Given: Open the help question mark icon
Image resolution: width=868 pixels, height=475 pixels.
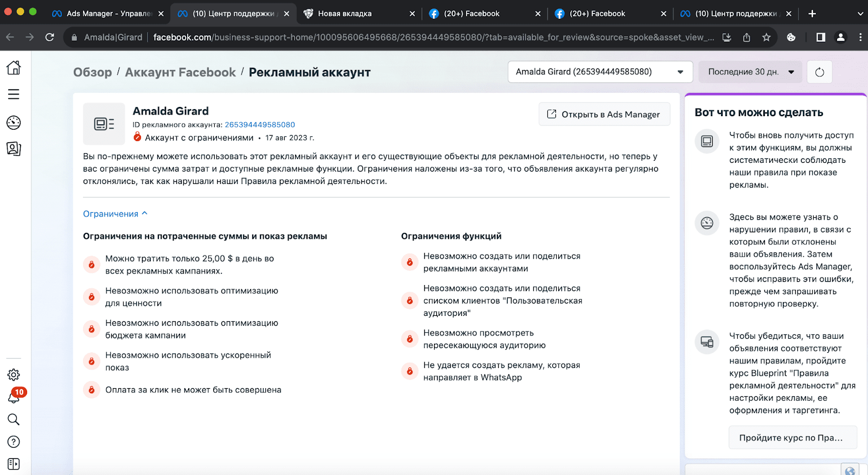Looking at the screenshot, I should [x=14, y=442].
